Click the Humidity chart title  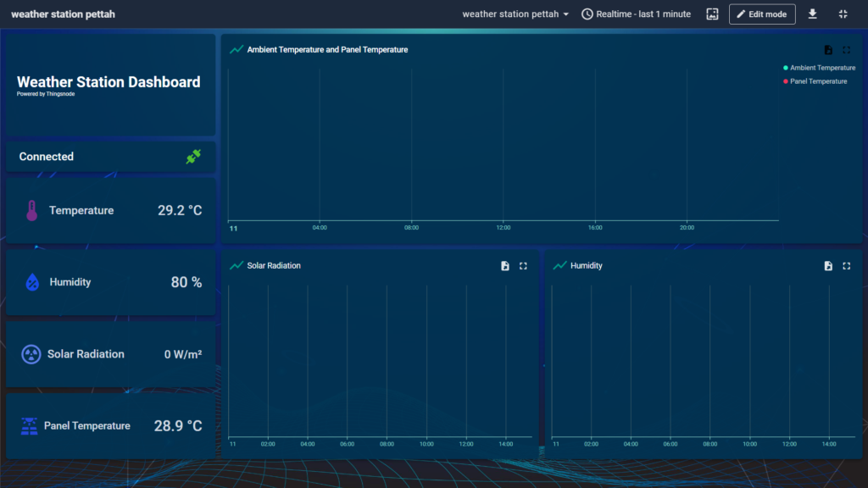click(587, 265)
